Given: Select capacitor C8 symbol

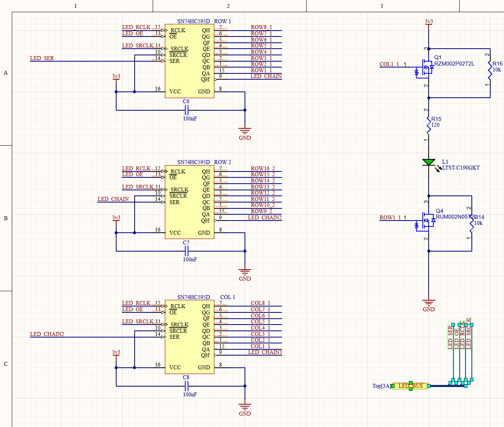Looking at the screenshot, I should (x=187, y=386).
